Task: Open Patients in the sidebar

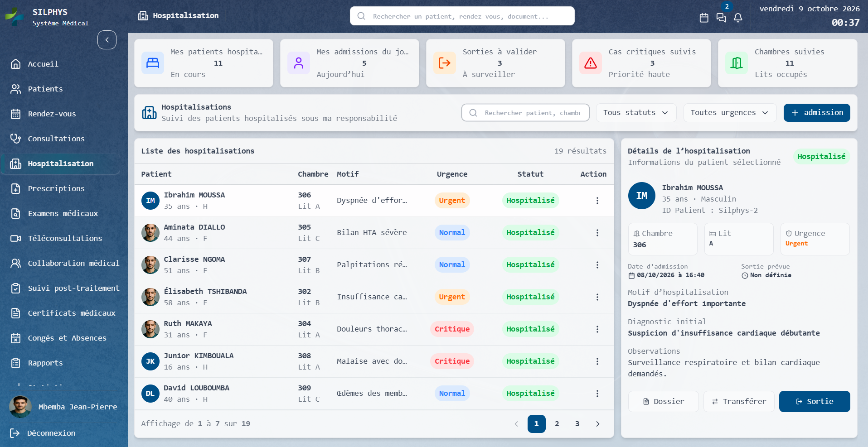Action: coord(61,89)
